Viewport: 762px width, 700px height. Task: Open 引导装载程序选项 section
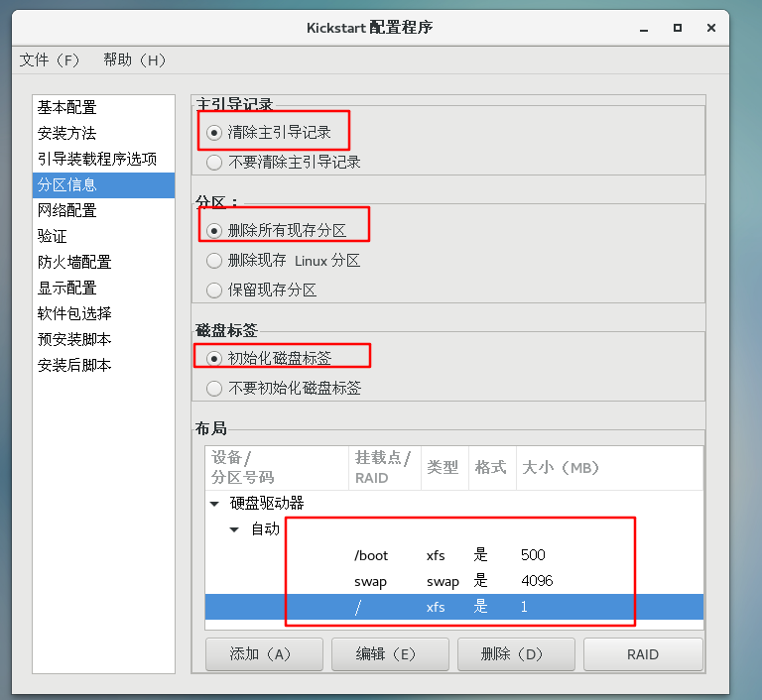(x=103, y=159)
